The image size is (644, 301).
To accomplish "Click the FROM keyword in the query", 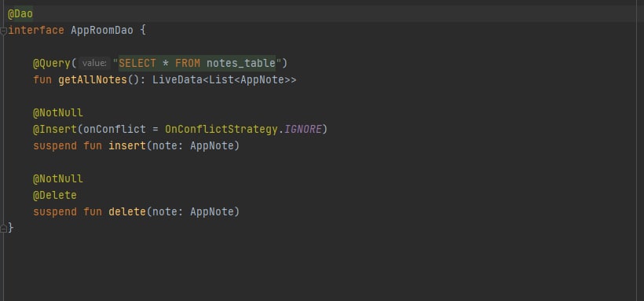I will pos(188,64).
